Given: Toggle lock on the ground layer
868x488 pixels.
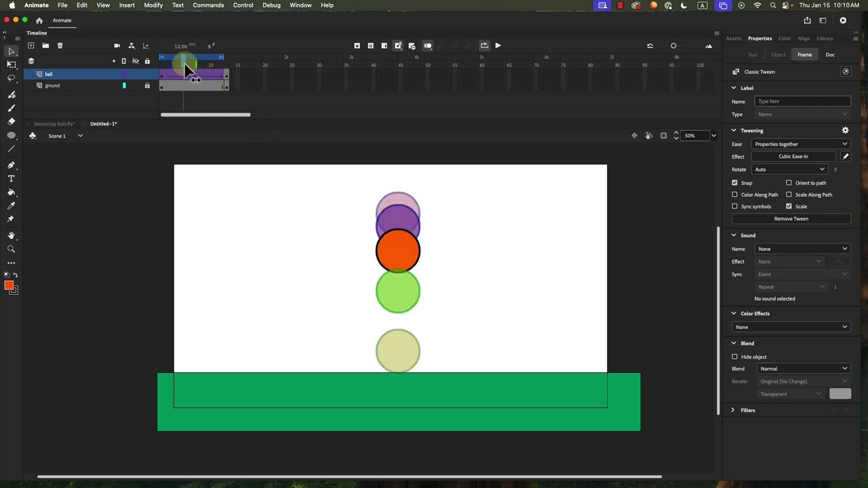Looking at the screenshot, I should point(147,85).
